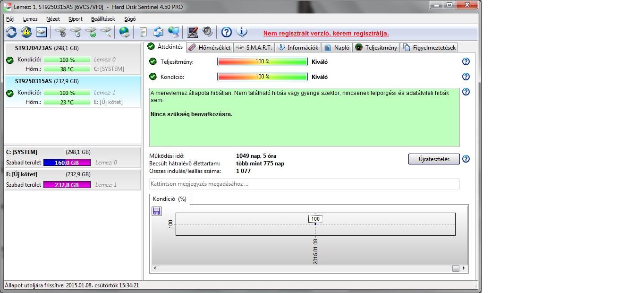The height and width of the screenshot is (293, 644).
Task: Click the graph scrollbar left arrow
Action: (155, 268)
